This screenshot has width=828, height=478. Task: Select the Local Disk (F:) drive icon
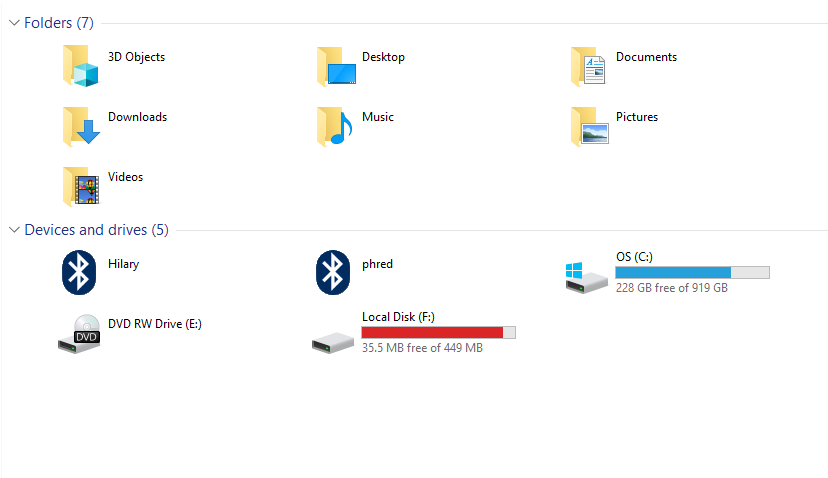point(333,343)
